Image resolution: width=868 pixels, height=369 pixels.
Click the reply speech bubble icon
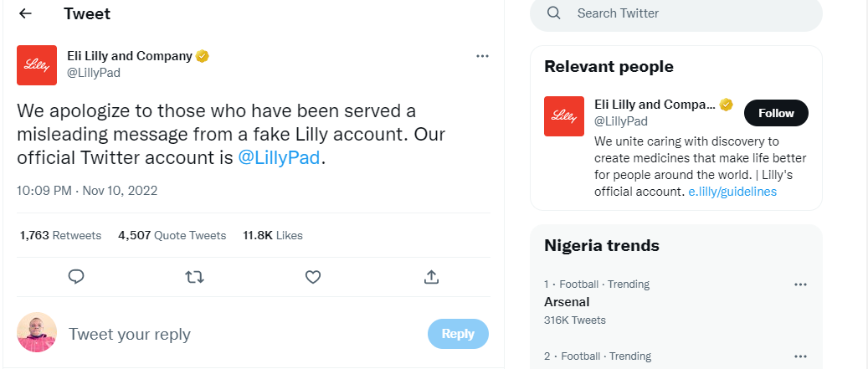pyautogui.click(x=75, y=276)
